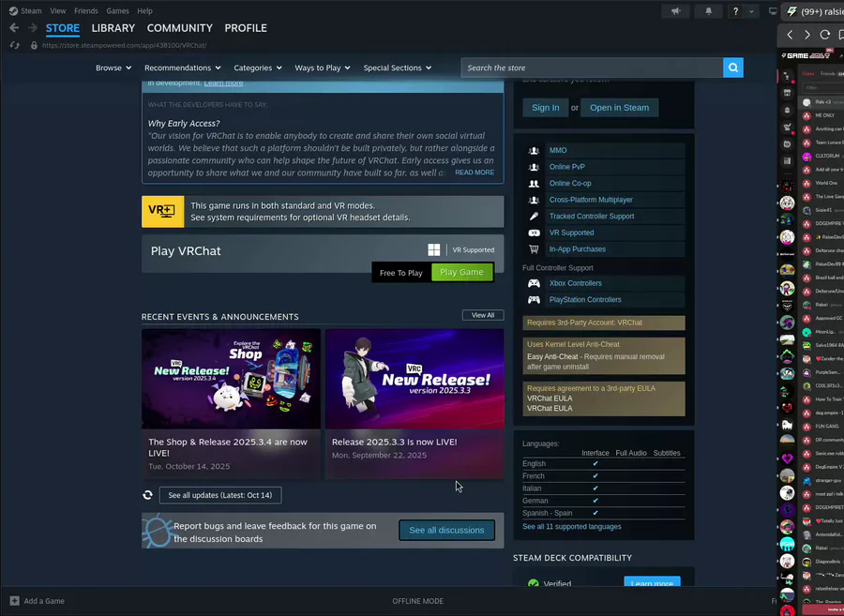Click the Steam help question mark

pos(736,11)
